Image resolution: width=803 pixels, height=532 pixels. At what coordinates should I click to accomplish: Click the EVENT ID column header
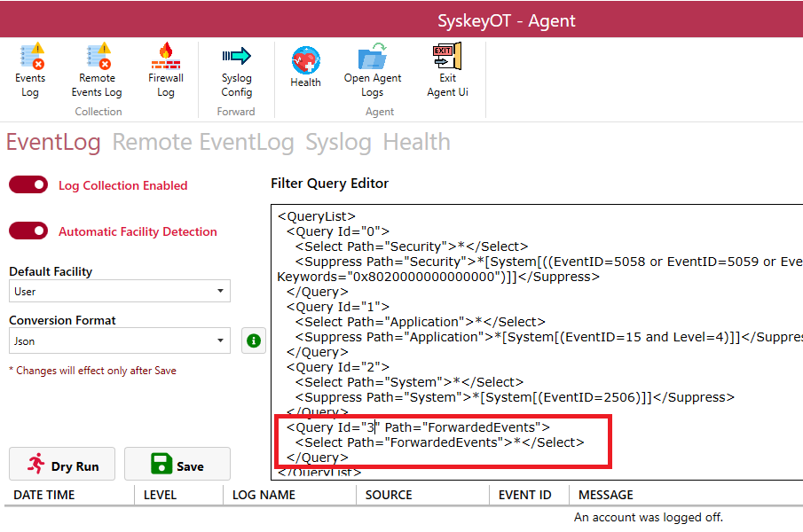coord(525,495)
